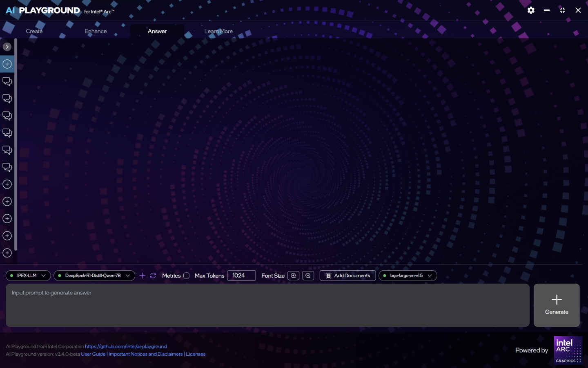Select the refresh models icon
Image resolution: width=588 pixels, height=368 pixels.
click(153, 275)
